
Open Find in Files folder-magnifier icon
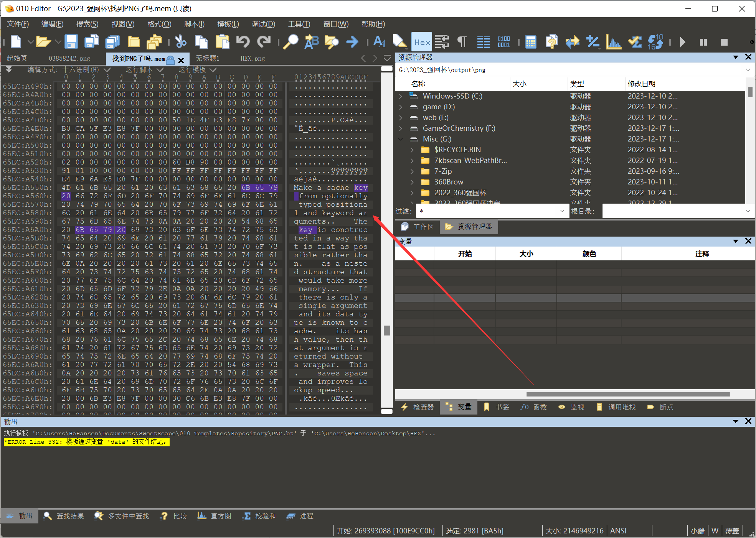pyautogui.click(x=332, y=41)
